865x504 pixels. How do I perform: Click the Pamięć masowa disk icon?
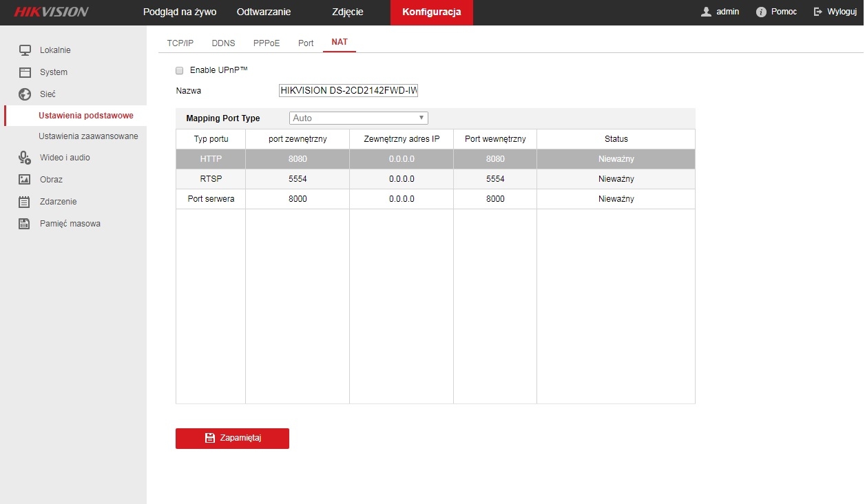(25, 224)
